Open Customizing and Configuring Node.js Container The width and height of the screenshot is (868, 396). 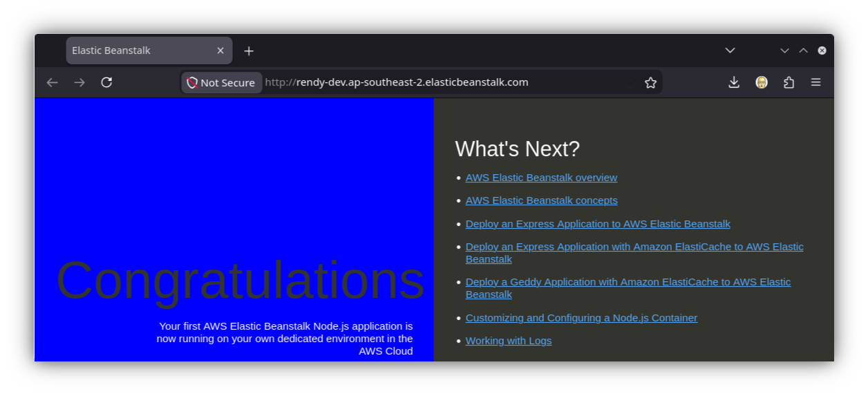tap(581, 318)
